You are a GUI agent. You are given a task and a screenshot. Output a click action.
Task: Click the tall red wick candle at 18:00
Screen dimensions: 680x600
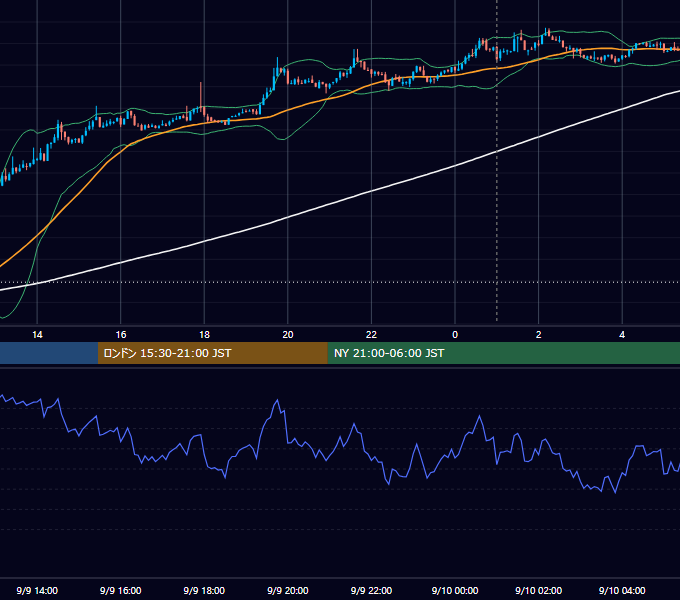[201, 98]
